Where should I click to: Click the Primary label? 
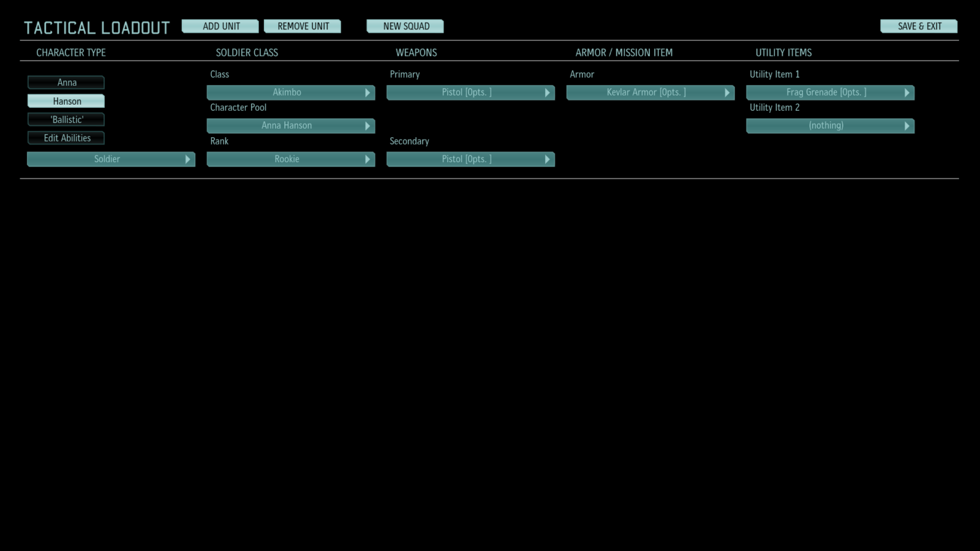405,75
